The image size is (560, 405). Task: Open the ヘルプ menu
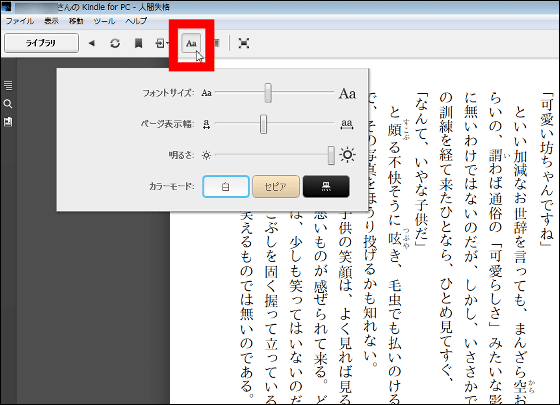136,21
